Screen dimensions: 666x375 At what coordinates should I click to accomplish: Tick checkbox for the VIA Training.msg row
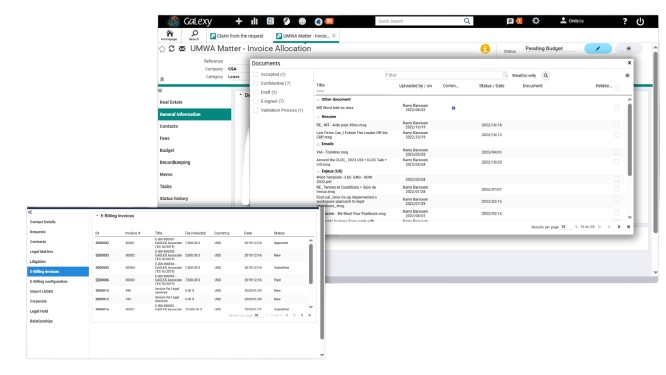coord(616,152)
